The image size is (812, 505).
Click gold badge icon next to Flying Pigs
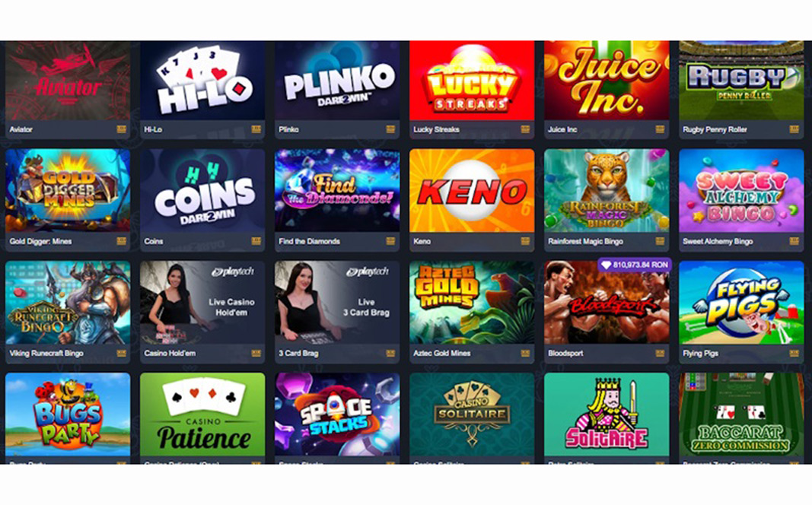coord(794,354)
